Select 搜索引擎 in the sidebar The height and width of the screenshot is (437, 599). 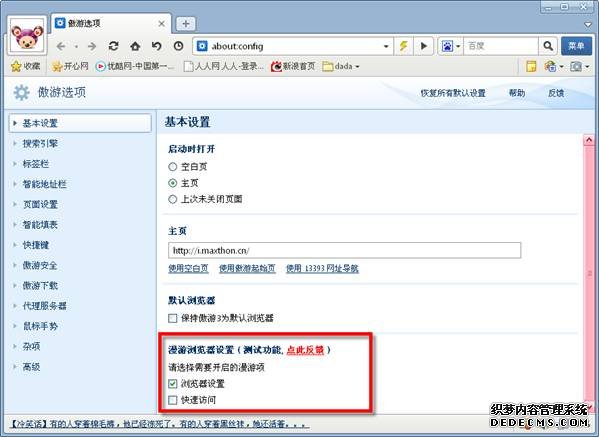tap(40, 144)
